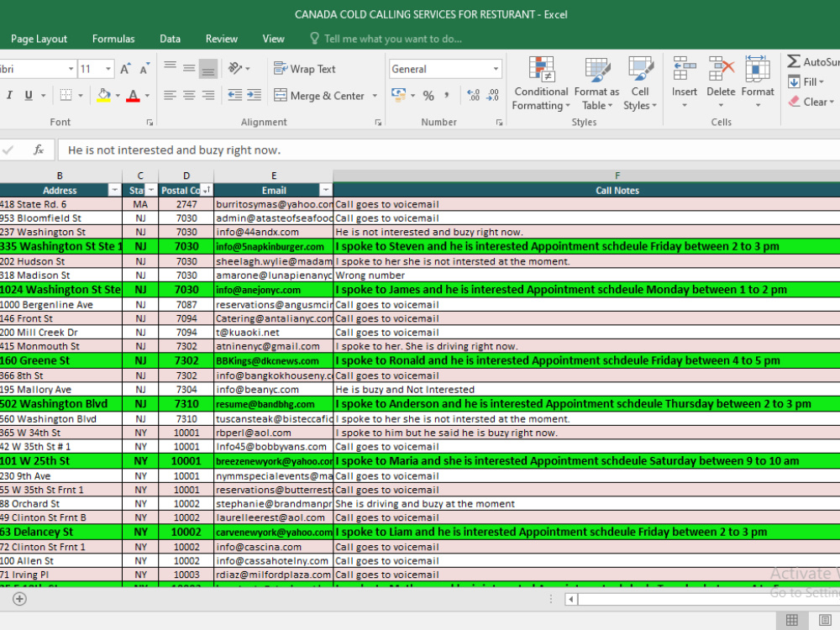Open State column filter dropdown
840x630 pixels.
[x=151, y=190]
